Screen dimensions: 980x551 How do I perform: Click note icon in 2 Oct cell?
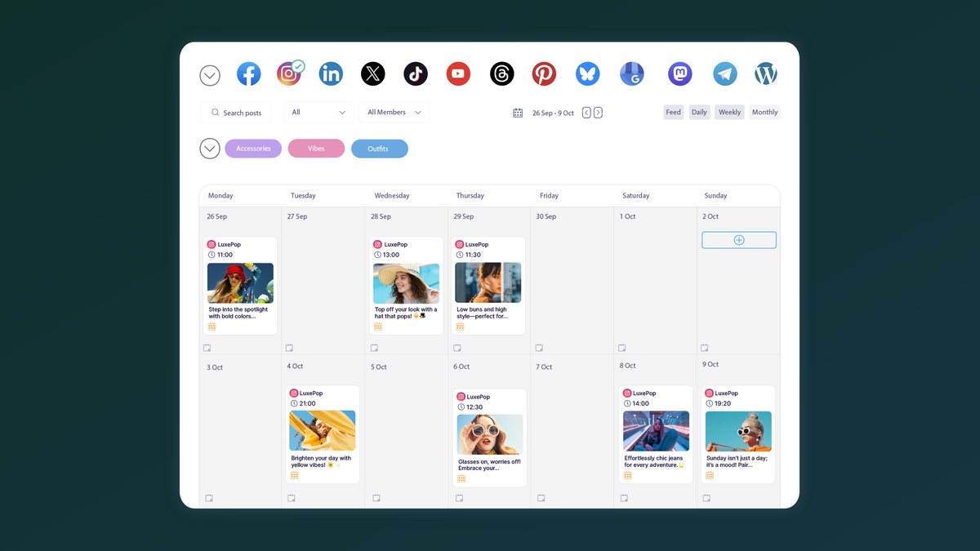coord(705,348)
